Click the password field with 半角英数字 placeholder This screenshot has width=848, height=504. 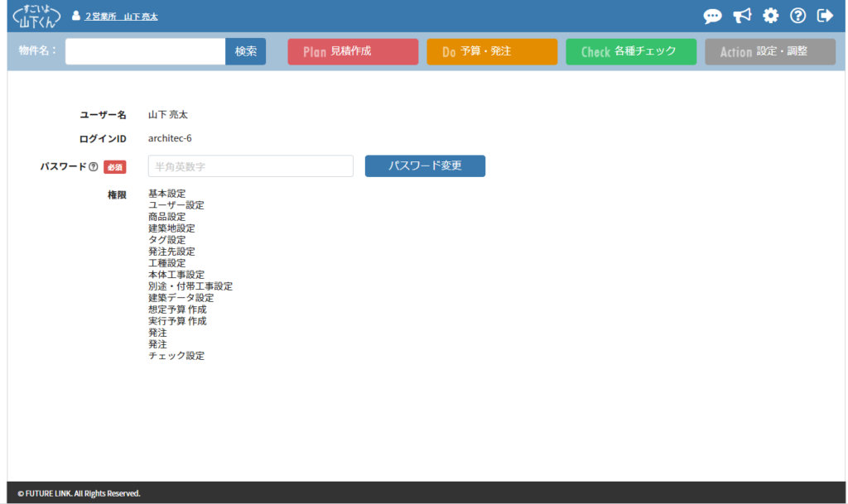[x=250, y=166]
